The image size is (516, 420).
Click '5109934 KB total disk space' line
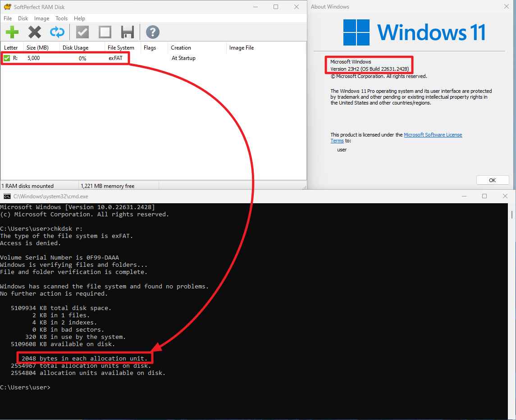(x=61, y=308)
